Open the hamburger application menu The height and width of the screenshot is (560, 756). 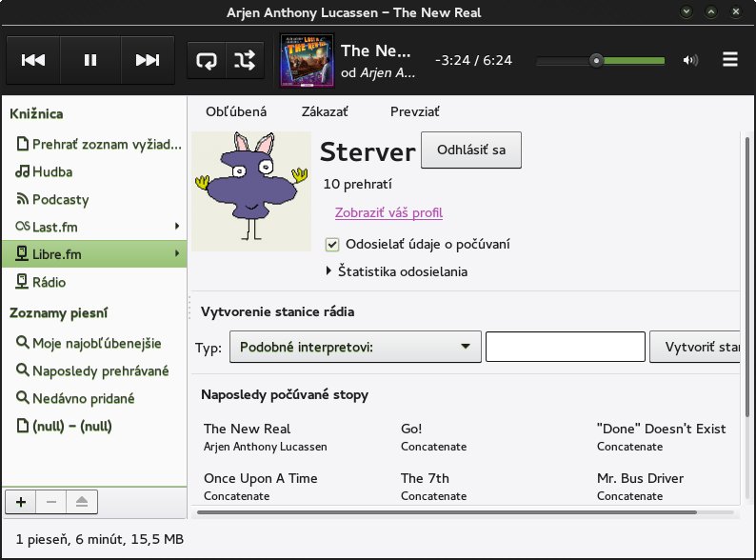tap(730, 60)
